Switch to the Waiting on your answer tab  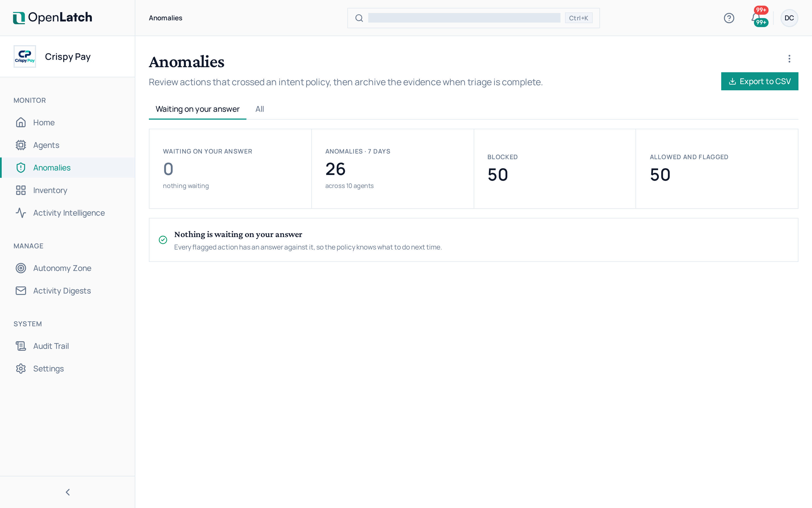(x=197, y=109)
